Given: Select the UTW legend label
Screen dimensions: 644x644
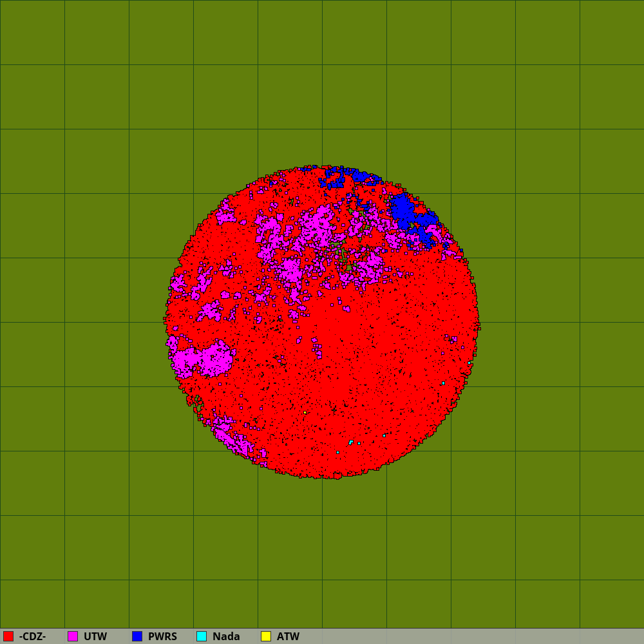Looking at the screenshot, I should pos(95,636).
